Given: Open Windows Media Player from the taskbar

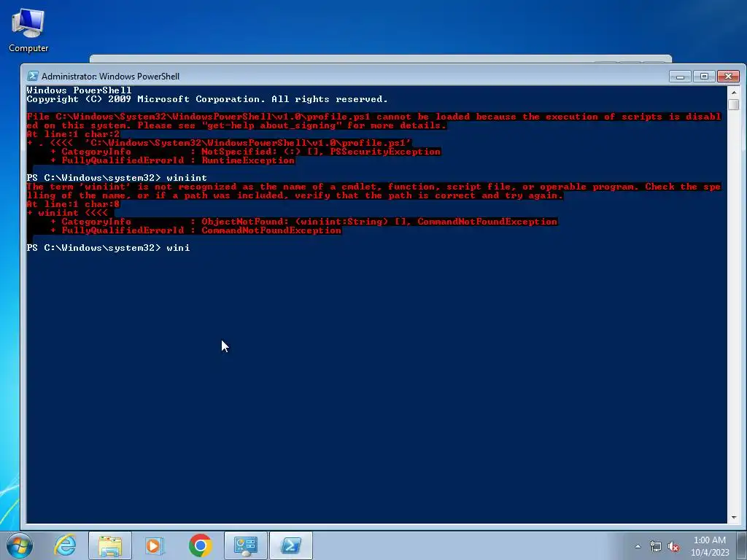Looking at the screenshot, I should click(154, 545).
